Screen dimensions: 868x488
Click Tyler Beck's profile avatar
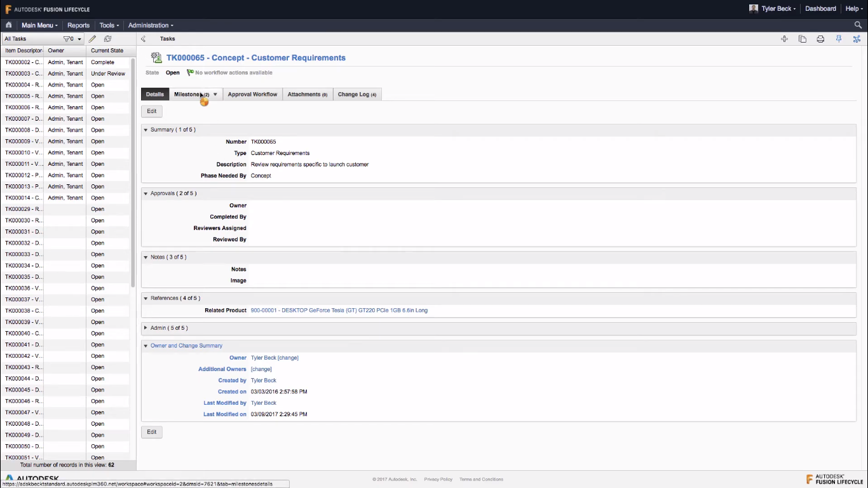click(754, 9)
